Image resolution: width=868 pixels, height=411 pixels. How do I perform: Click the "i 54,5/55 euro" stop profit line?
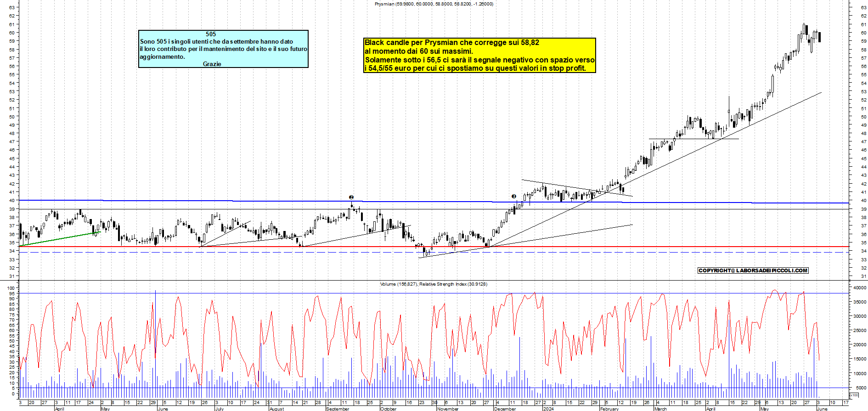pyautogui.click(x=475, y=68)
